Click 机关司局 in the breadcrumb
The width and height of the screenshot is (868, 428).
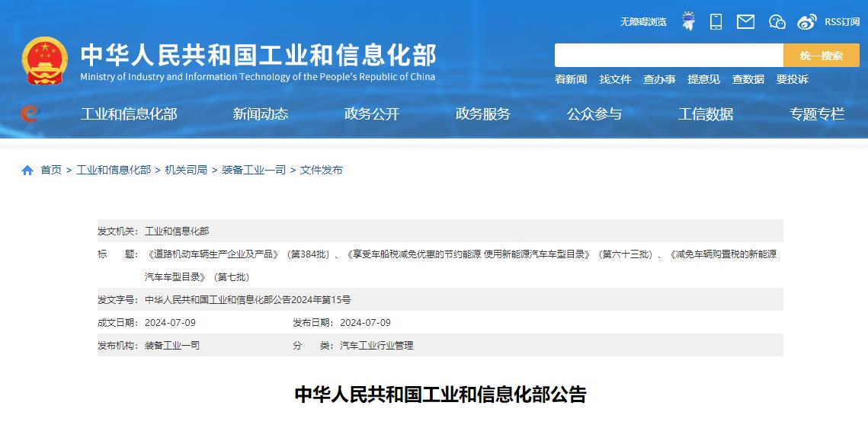tap(186, 170)
